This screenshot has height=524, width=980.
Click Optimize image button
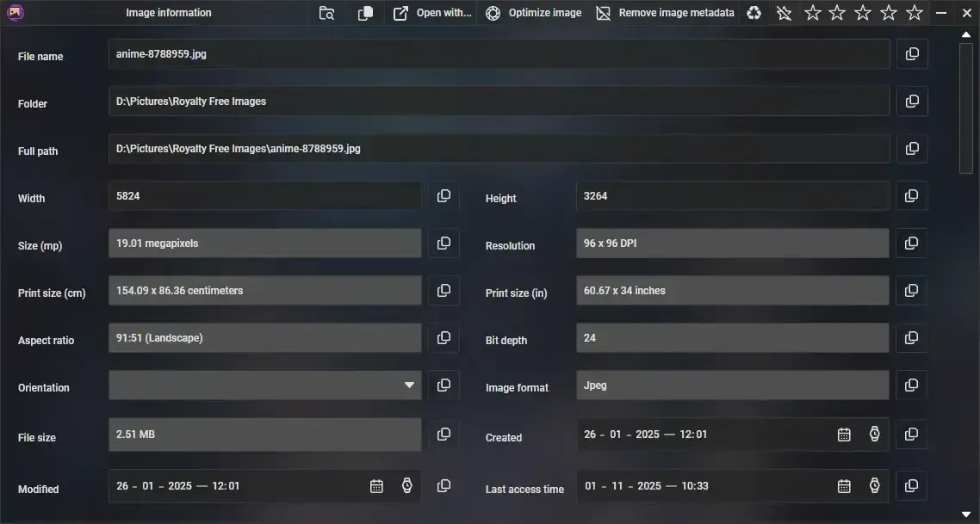pyautogui.click(x=534, y=13)
